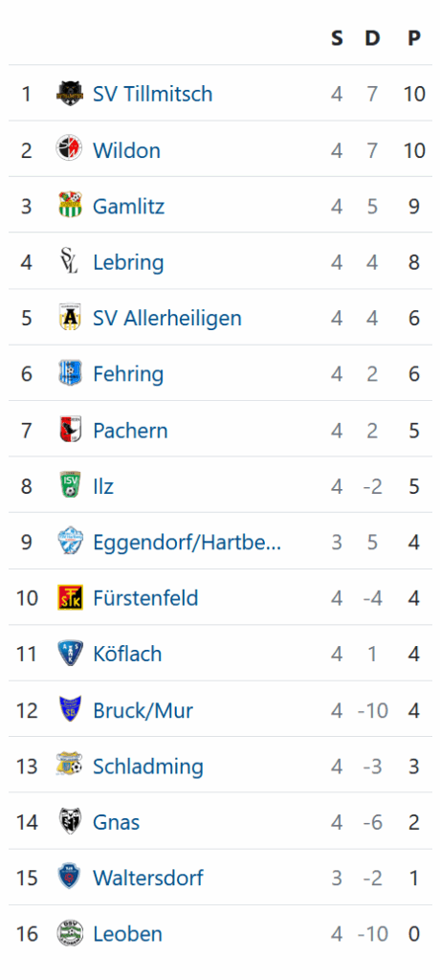Click the Wildon club logo

pyautogui.click(x=69, y=150)
